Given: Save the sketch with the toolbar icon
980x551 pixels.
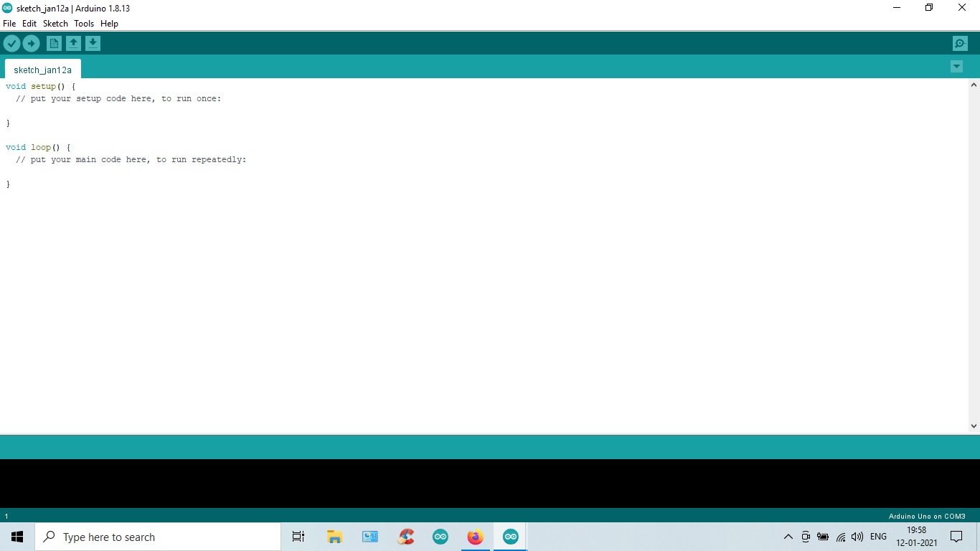Looking at the screenshot, I should tap(93, 43).
